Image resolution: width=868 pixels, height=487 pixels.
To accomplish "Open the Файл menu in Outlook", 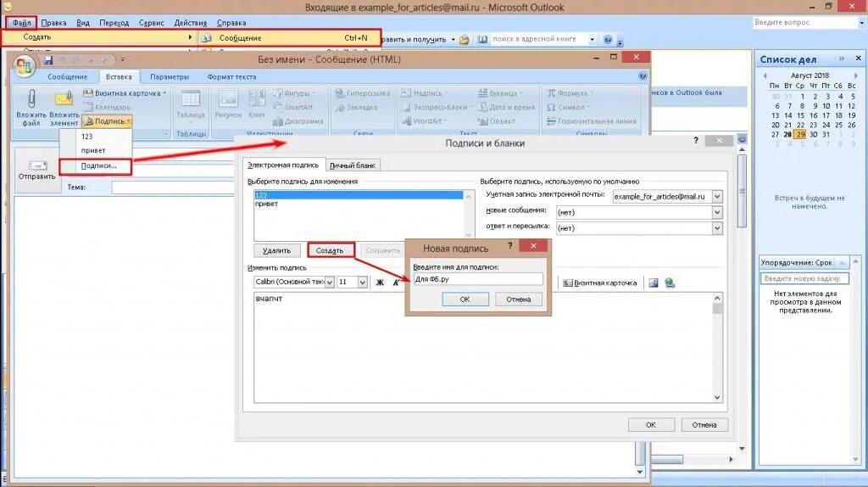I will tap(21, 23).
